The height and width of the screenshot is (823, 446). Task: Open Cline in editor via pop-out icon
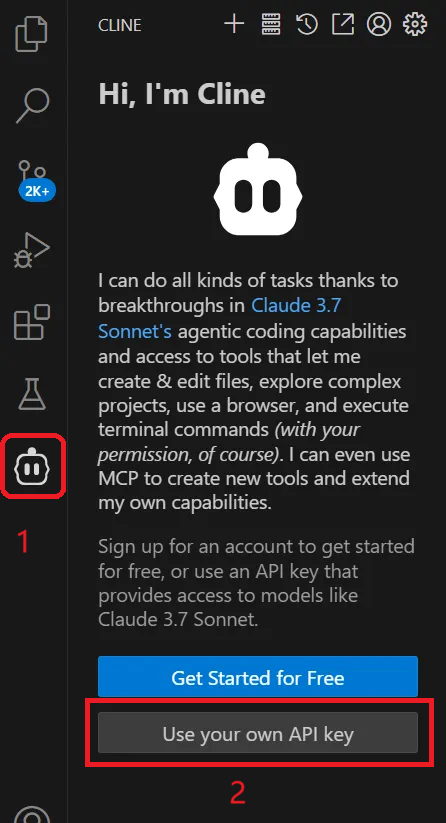click(x=343, y=24)
